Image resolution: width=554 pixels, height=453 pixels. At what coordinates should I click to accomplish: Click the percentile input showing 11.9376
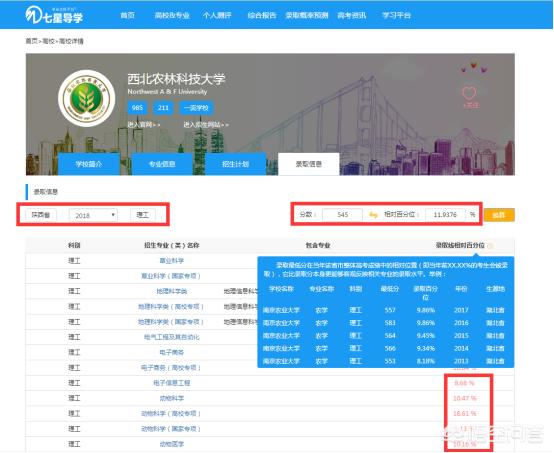coord(445,214)
